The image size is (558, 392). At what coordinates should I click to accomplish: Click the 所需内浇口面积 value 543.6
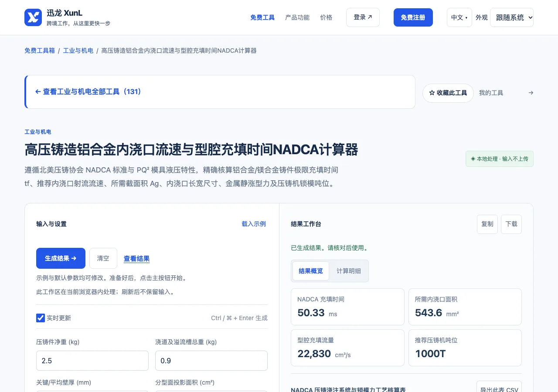coord(429,313)
